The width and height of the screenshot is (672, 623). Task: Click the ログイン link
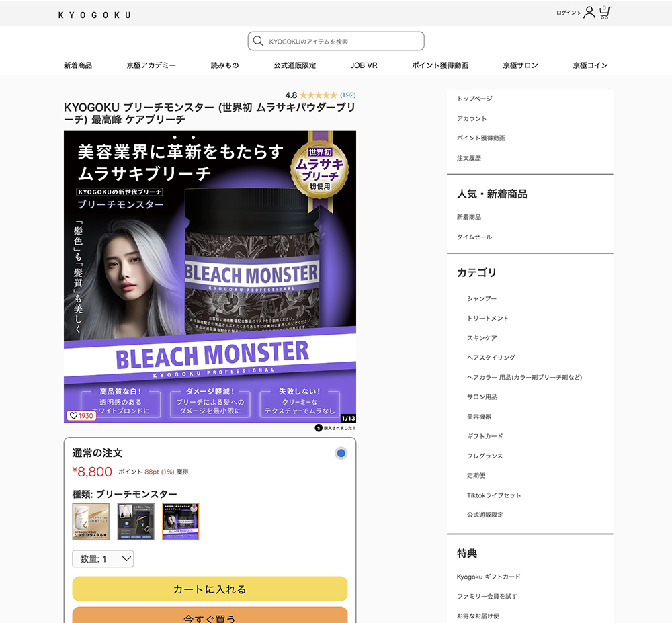(568, 13)
